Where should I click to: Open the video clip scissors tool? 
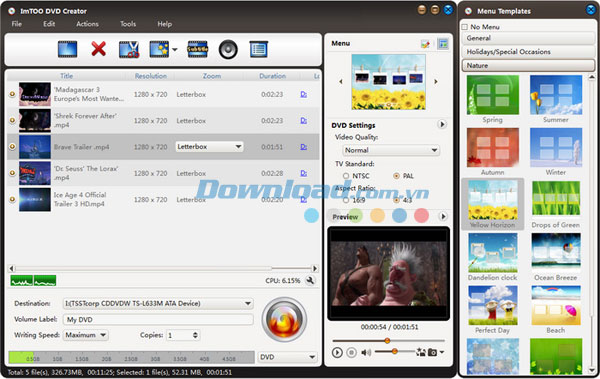tap(129, 49)
